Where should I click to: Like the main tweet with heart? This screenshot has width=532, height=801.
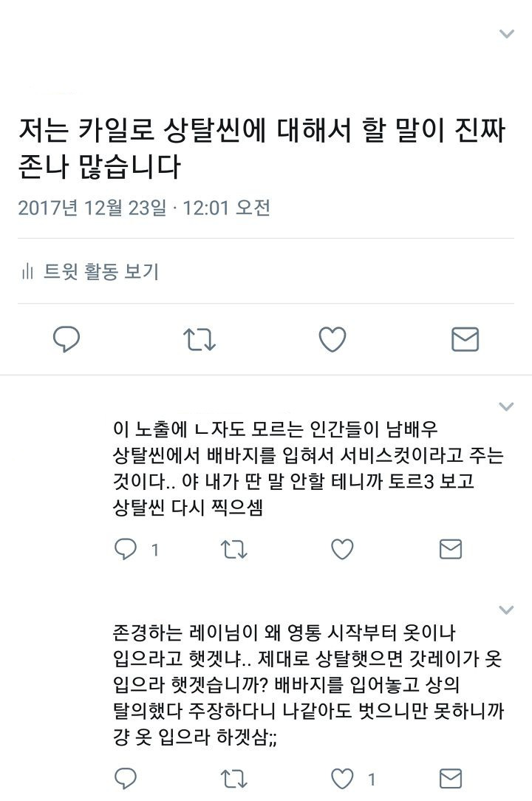332,340
